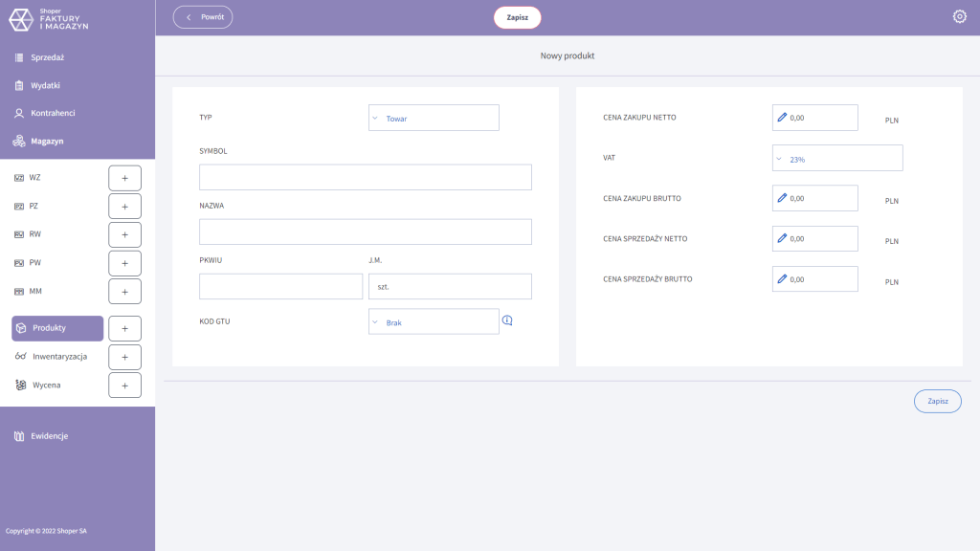
Task: Click into the NAZWA text field
Action: coord(365,231)
